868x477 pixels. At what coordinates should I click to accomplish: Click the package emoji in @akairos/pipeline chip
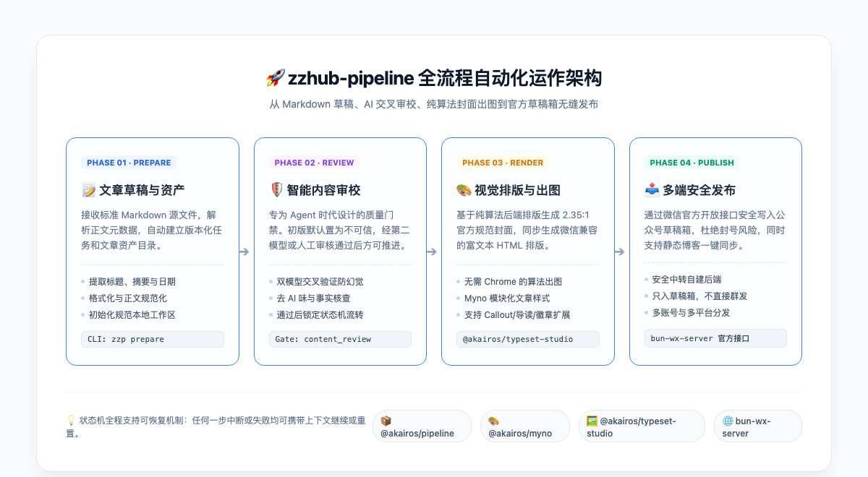click(x=386, y=421)
